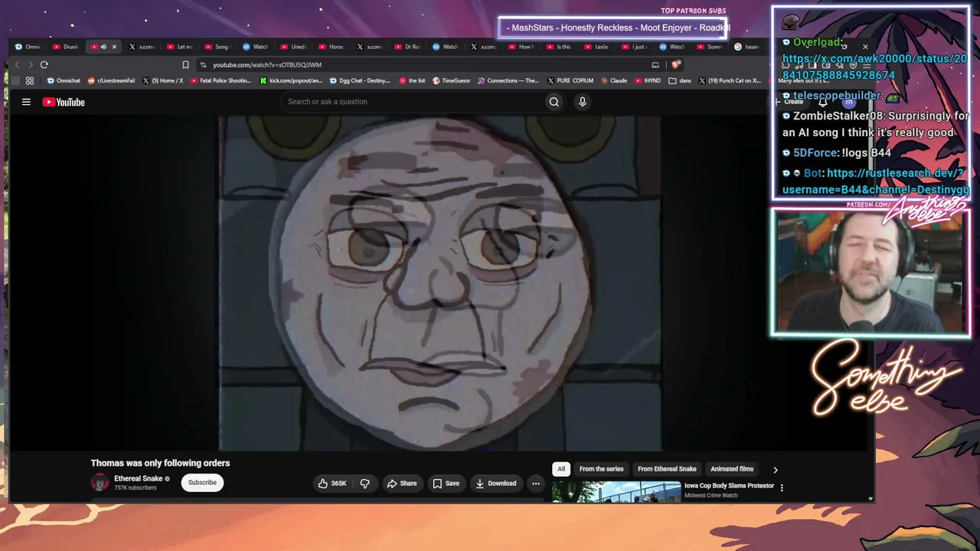Switch to the Horse browser tab

(x=333, y=47)
